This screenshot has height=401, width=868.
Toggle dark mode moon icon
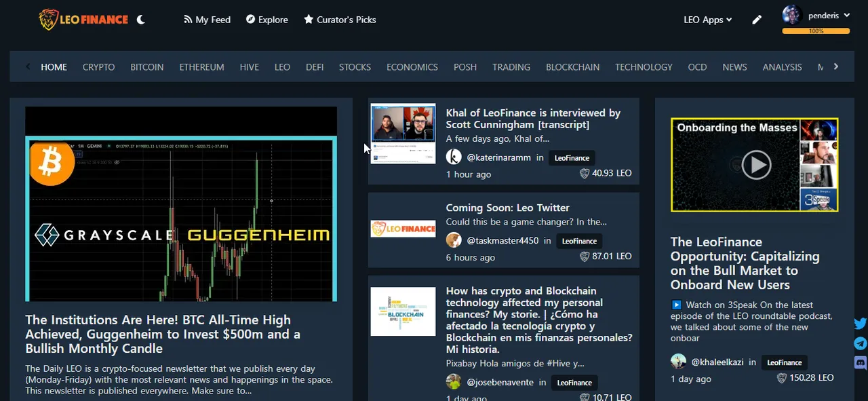point(141,20)
